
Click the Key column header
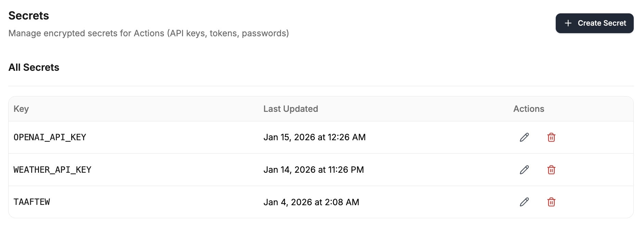pos(21,109)
